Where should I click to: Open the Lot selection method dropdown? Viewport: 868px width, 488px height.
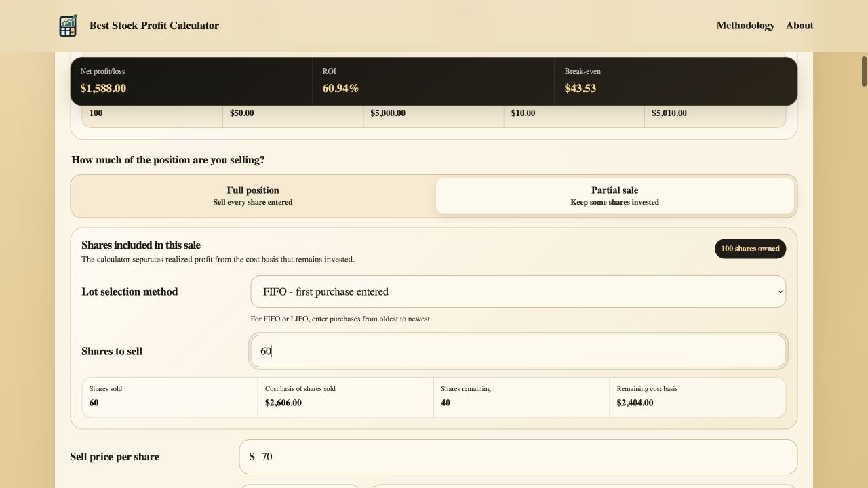click(x=518, y=291)
